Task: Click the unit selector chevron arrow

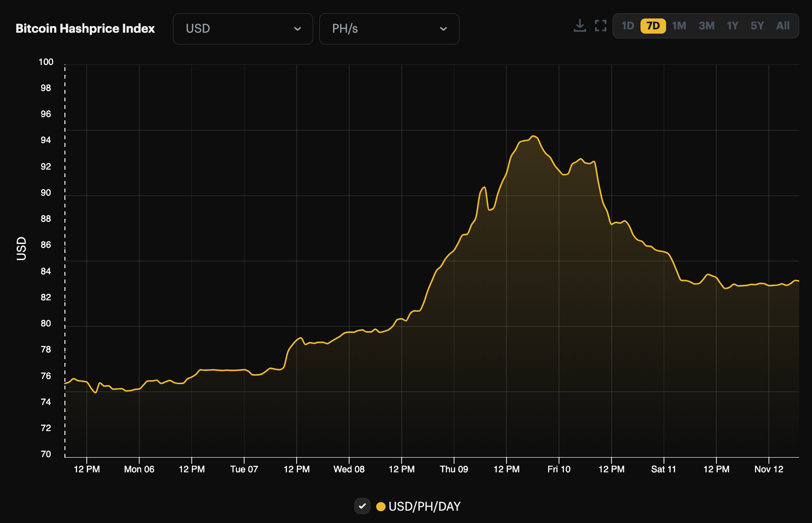Action: 443,28
